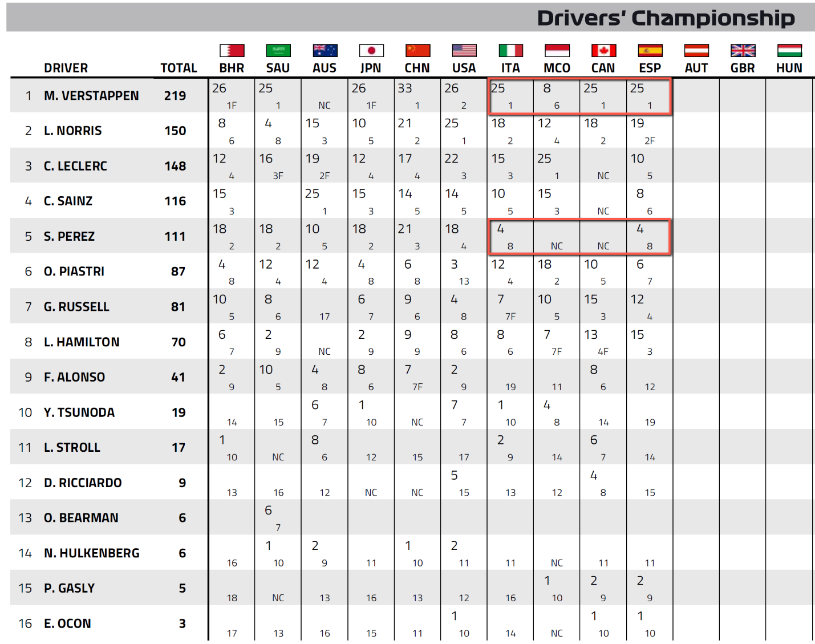Click the Japan flag icon

(371, 51)
